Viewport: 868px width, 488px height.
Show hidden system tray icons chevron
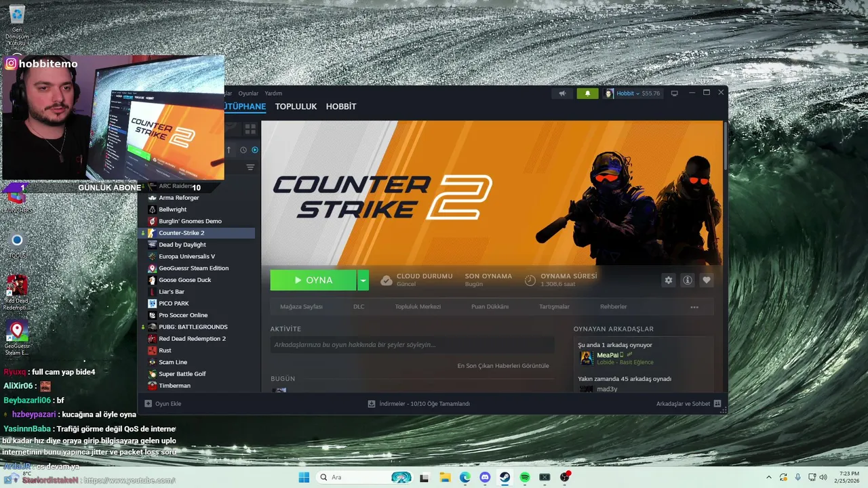click(x=769, y=477)
